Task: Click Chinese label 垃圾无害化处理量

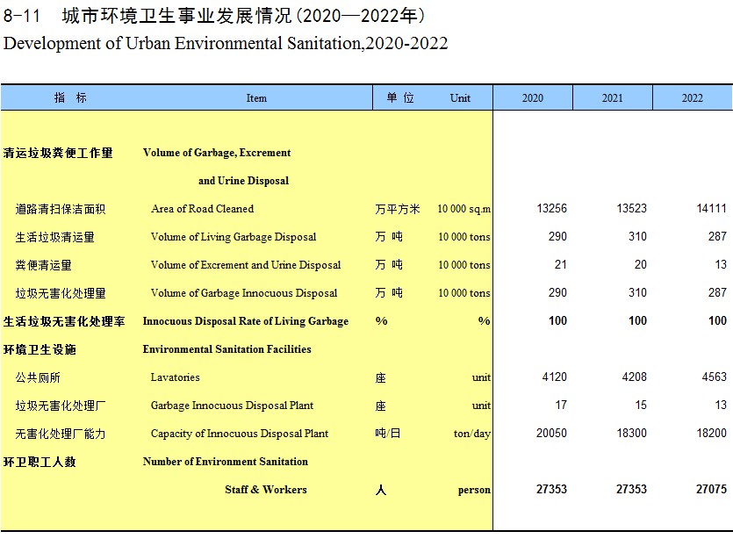Action: tap(61, 293)
